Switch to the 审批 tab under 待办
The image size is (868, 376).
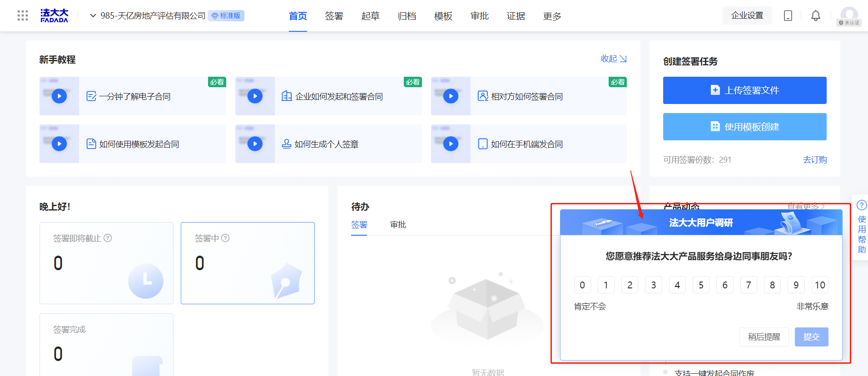[398, 224]
